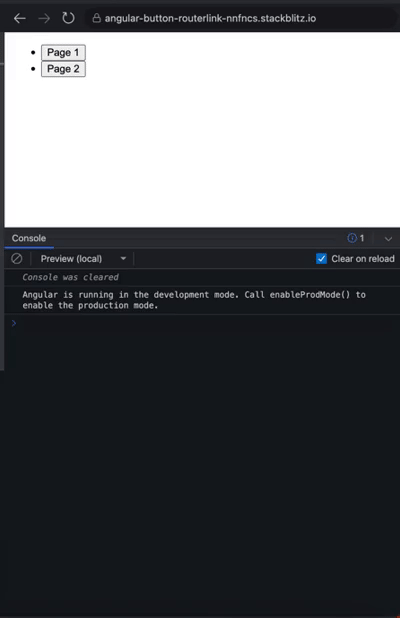Click the forward navigation arrow
The width and height of the screenshot is (400, 618).
(44, 19)
